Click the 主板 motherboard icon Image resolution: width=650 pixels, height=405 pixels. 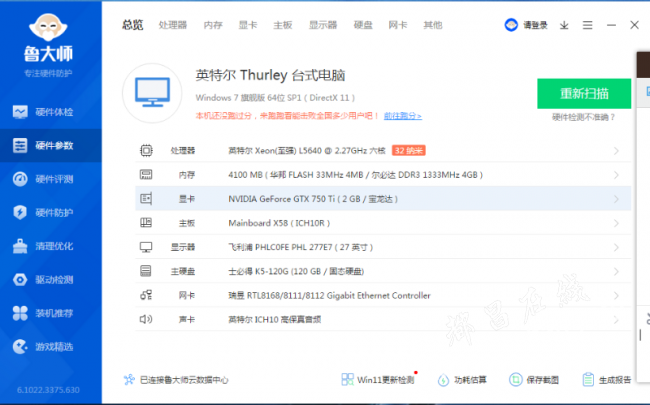click(x=146, y=223)
